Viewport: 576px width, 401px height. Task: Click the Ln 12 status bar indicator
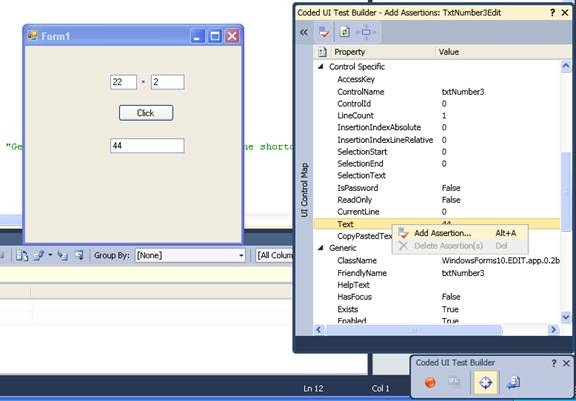point(313,389)
